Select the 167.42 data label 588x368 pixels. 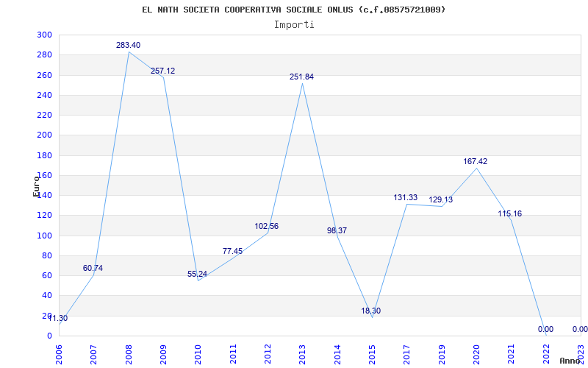point(475,161)
